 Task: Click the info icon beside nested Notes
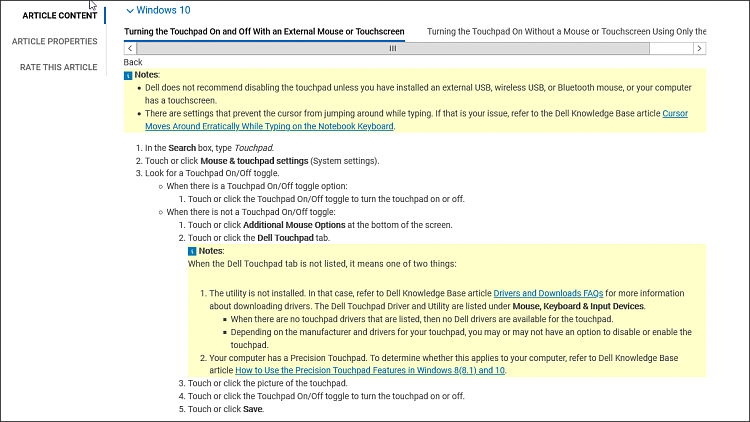[x=192, y=252]
